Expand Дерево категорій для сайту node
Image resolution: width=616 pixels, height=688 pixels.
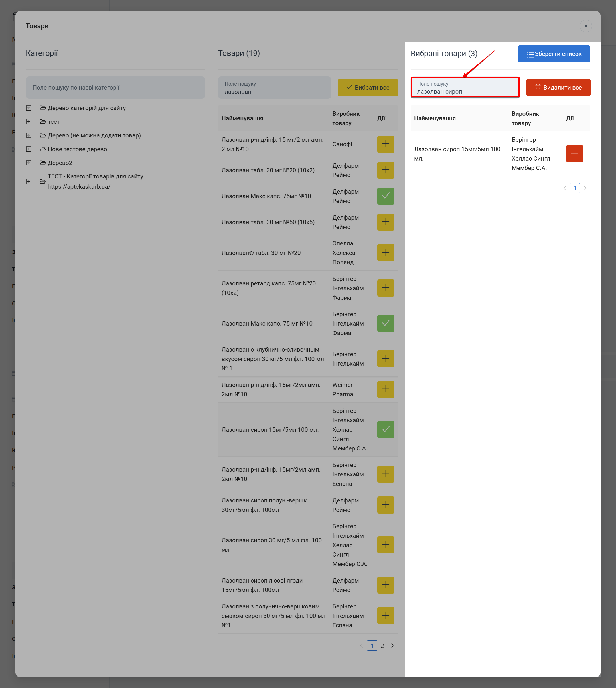(x=29, y=108)
